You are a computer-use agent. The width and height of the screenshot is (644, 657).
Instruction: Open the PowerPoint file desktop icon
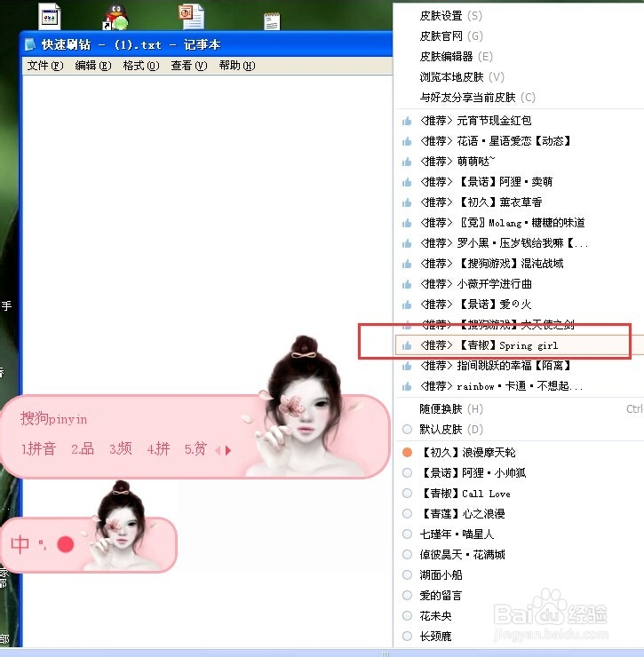[192, 17]
